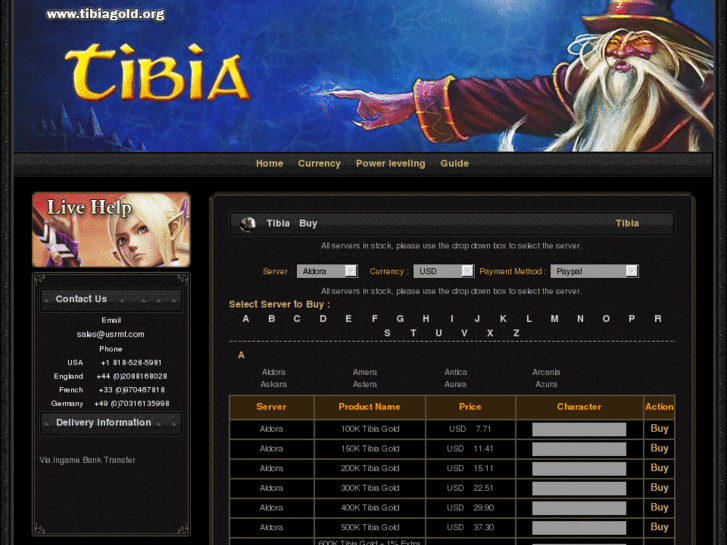Screen dimensions: 727x545
Task: Jump to servers starting with letter B
Action: point(272,319)
